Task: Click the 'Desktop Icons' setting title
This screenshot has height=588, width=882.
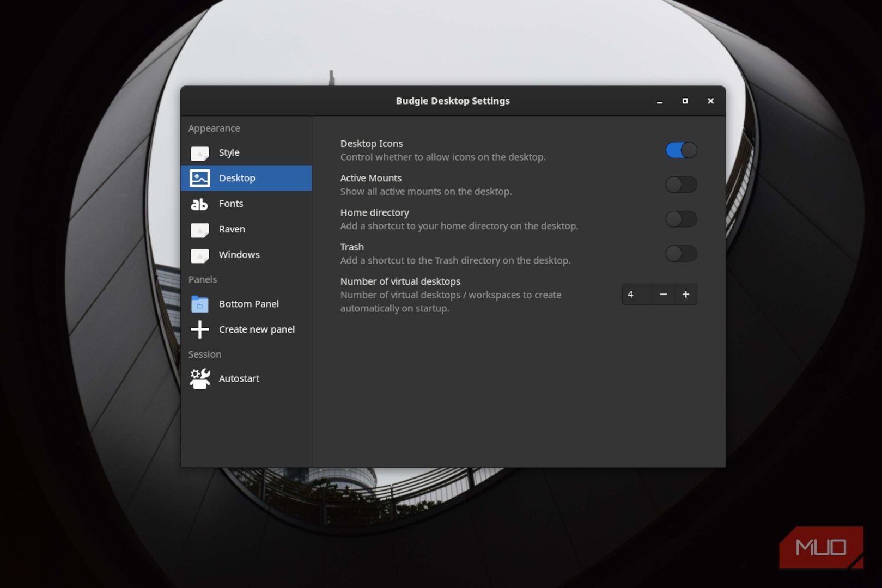Action: (372, 144)
